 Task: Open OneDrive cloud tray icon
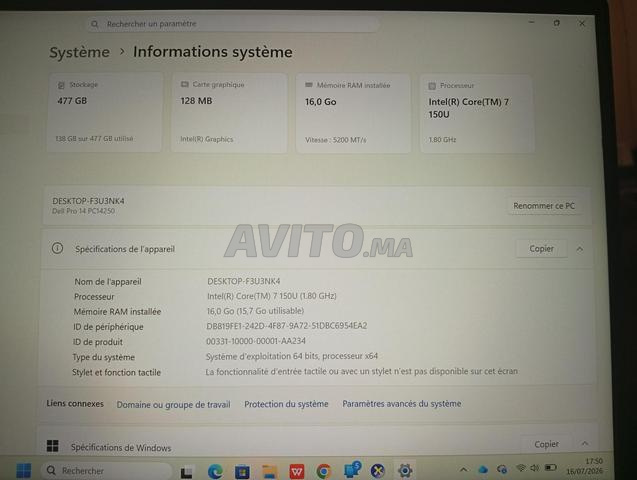point(483,469)
